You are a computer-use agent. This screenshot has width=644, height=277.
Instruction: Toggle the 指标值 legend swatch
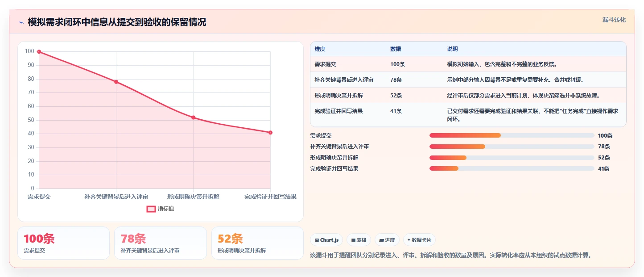[151, 209]
